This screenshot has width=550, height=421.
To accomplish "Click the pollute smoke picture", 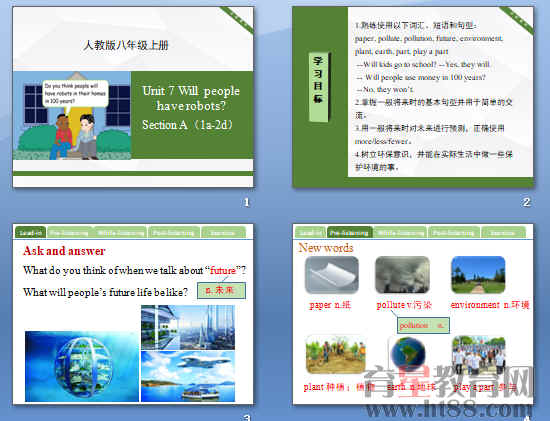I will click(402, 275).
